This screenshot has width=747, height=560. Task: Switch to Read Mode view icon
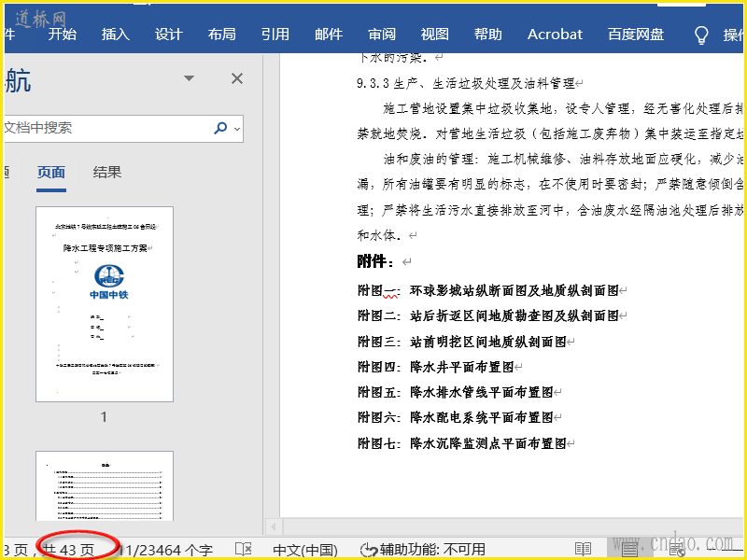click(x=583, y=550)
